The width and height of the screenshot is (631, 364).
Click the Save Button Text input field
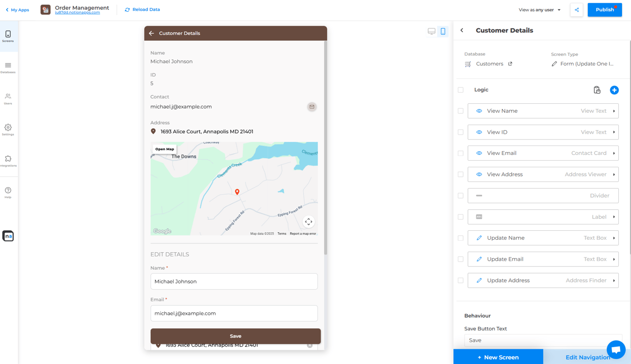point(543,340)
